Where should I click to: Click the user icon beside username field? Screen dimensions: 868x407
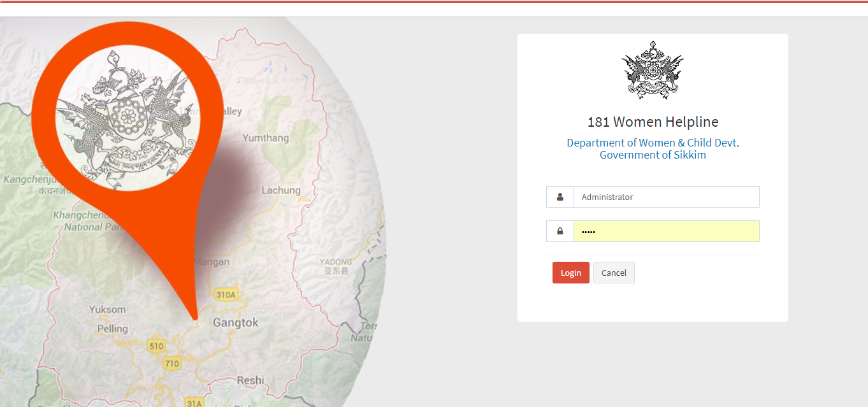click(x=560, y=197)
